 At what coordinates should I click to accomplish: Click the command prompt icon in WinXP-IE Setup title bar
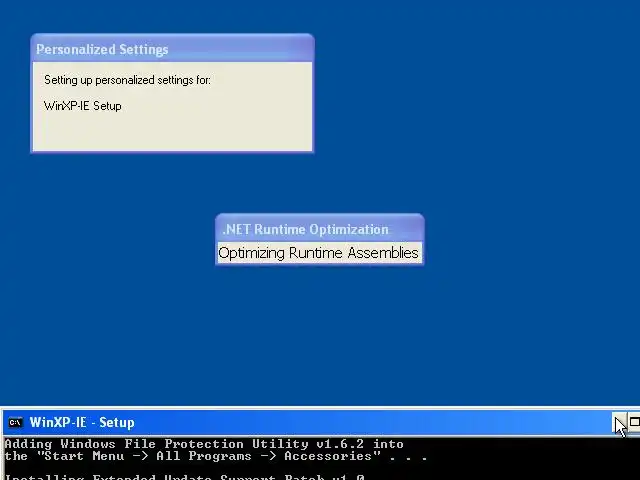click(16, 422)
